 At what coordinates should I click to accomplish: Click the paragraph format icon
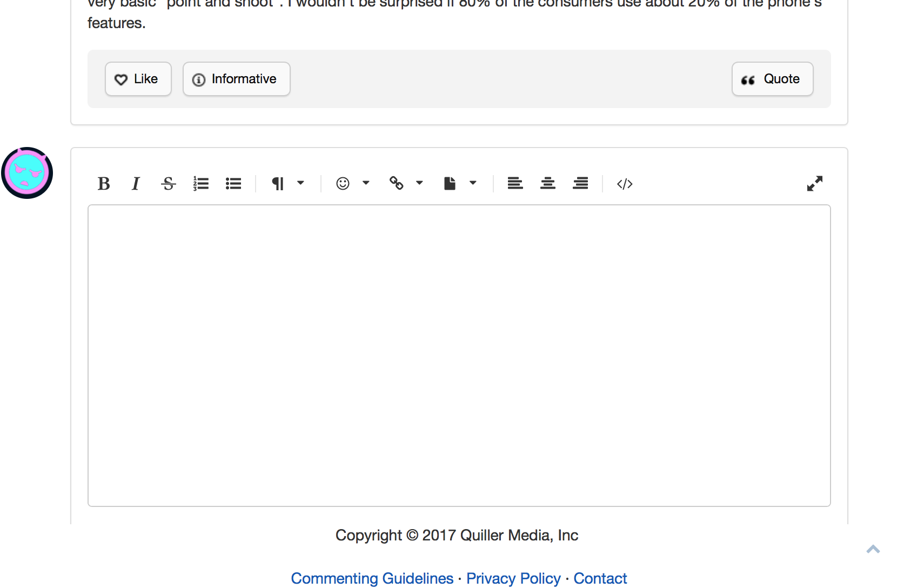pos(278,184)
